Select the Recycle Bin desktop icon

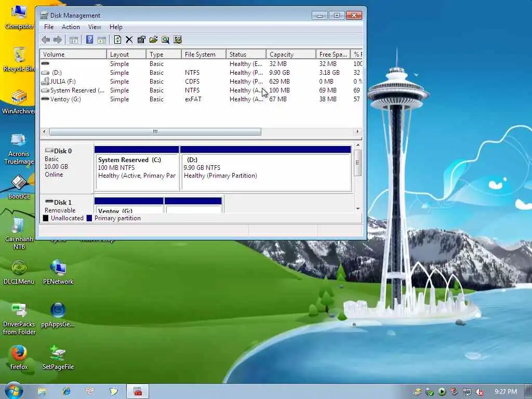[x=19, y=59]
